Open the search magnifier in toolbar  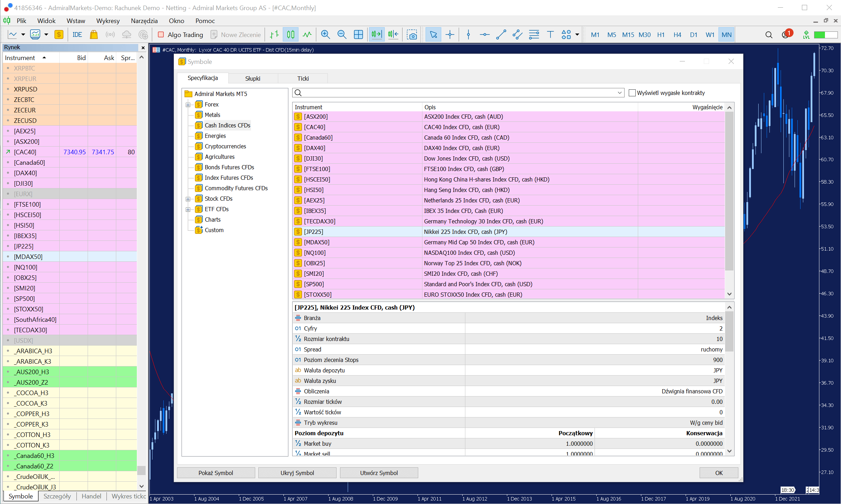pos(769,35)
